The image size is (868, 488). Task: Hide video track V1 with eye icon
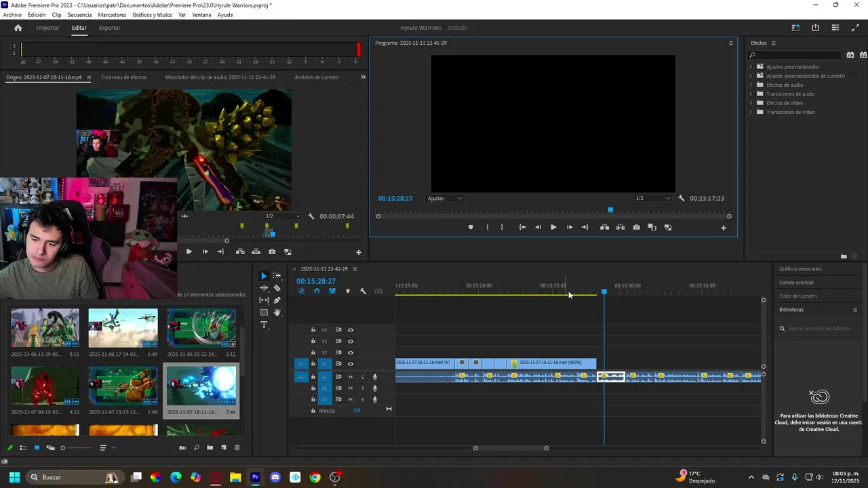click(351, 364)
